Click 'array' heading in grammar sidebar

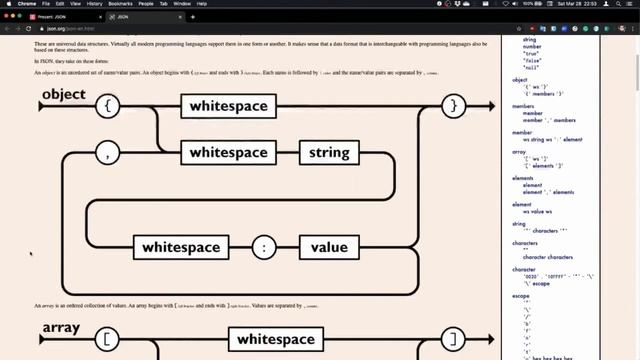pos(519,152)
